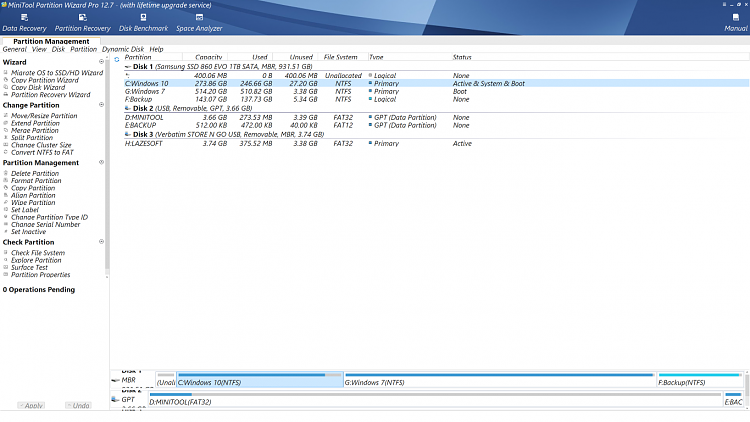Run Check File System
Viewport: 750px width, 422px height.
(38, 253)
